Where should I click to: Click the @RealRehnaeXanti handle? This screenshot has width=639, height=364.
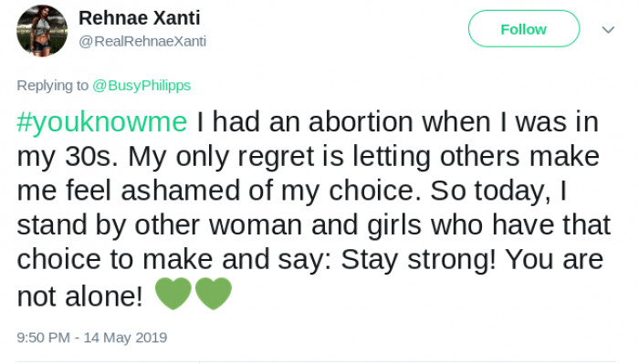142,41
